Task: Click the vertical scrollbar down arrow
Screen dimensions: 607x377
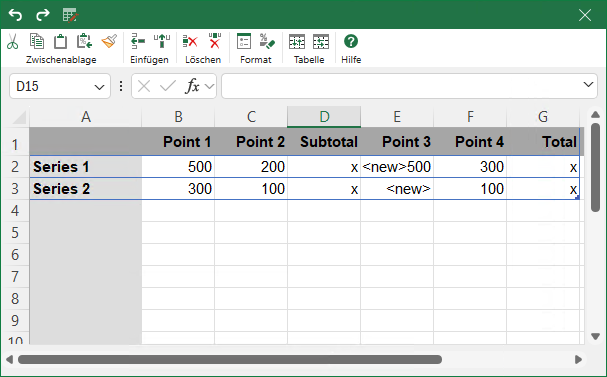Action: click(x=595, y=336)
